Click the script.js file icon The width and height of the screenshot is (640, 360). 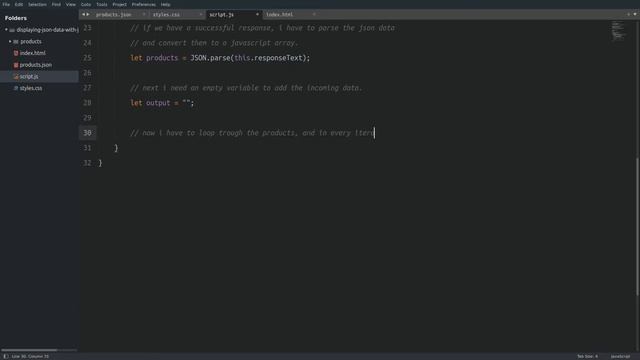(x=16, y=76)
